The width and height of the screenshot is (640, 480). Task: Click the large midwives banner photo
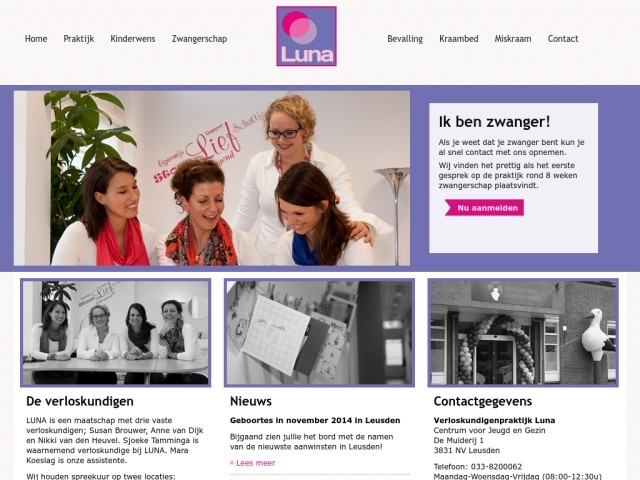pos(212,178)
